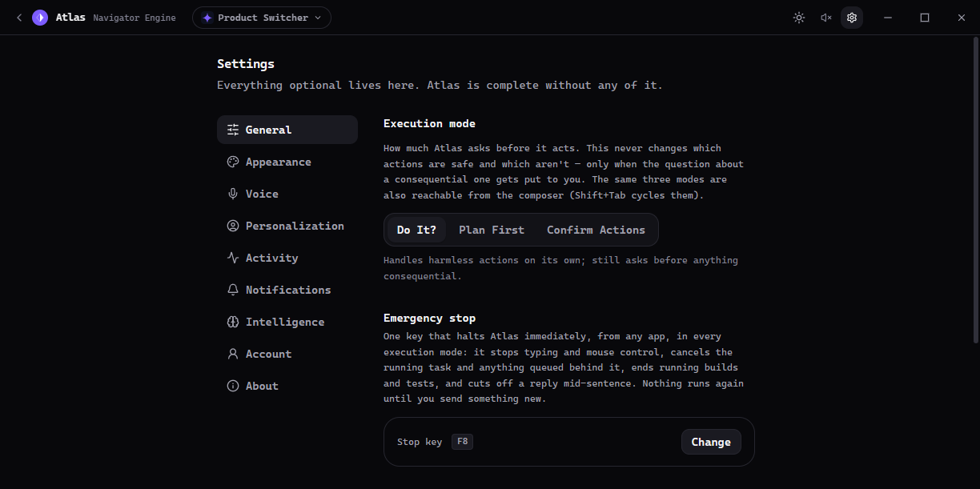Open Notifications settings

point(287,290)
